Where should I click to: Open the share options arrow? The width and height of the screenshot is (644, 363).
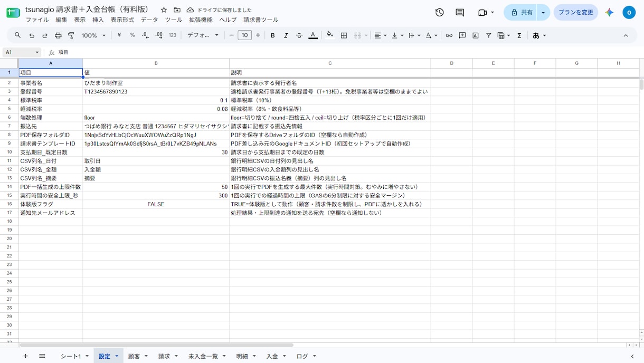click(544, 13)
